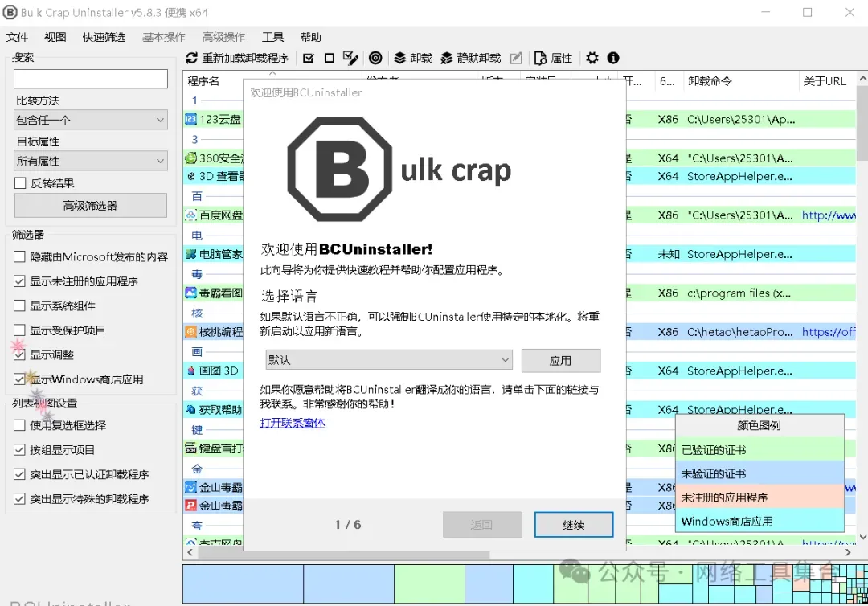This screenshot has height=606, width=868.
Task: Open settings via the gear icon
Action: 592,58
